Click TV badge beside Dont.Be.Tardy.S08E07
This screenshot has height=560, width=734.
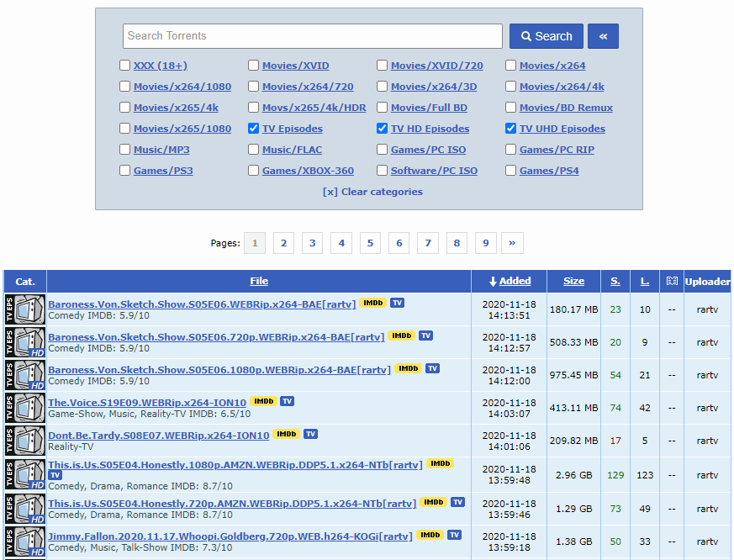(310, 434)
